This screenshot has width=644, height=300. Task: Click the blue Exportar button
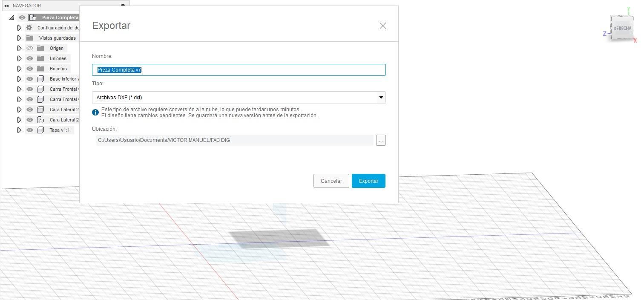point(368,181)
